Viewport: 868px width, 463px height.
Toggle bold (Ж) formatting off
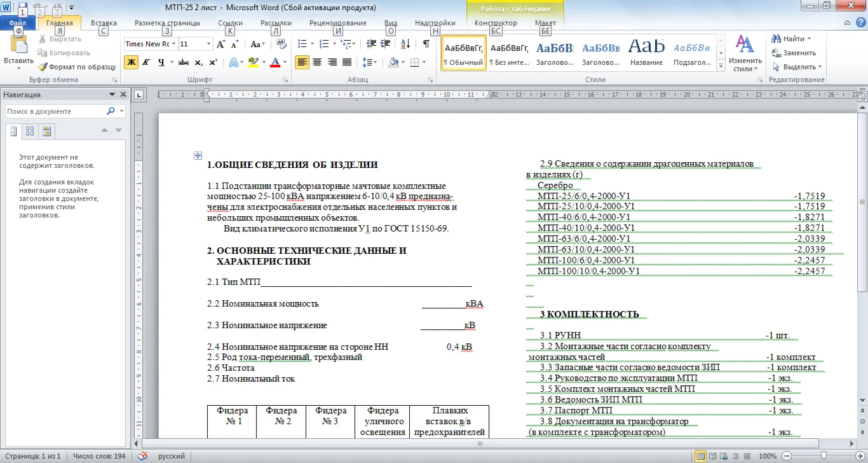pos(131,62)
